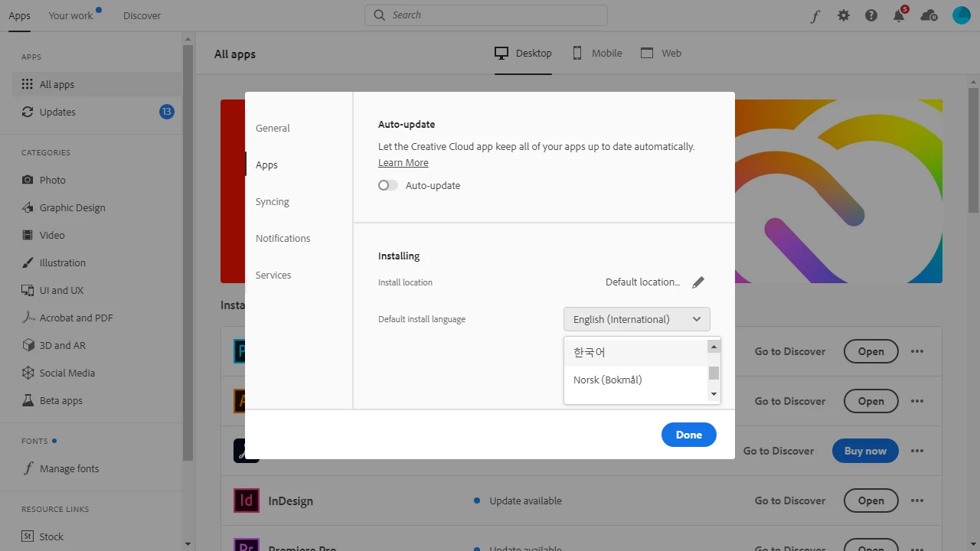Open settings gear icon in header
Viewport: 980px width, 551px height.
click(x=844, y=15)
